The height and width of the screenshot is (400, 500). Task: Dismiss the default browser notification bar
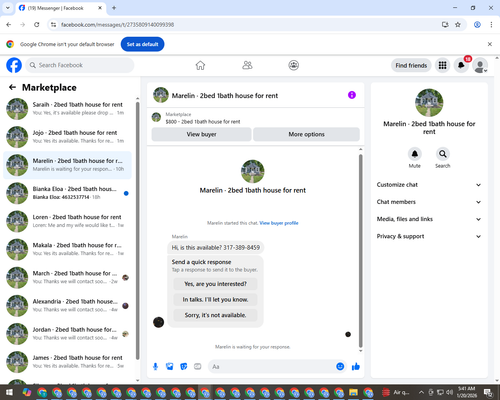[490, 44]
